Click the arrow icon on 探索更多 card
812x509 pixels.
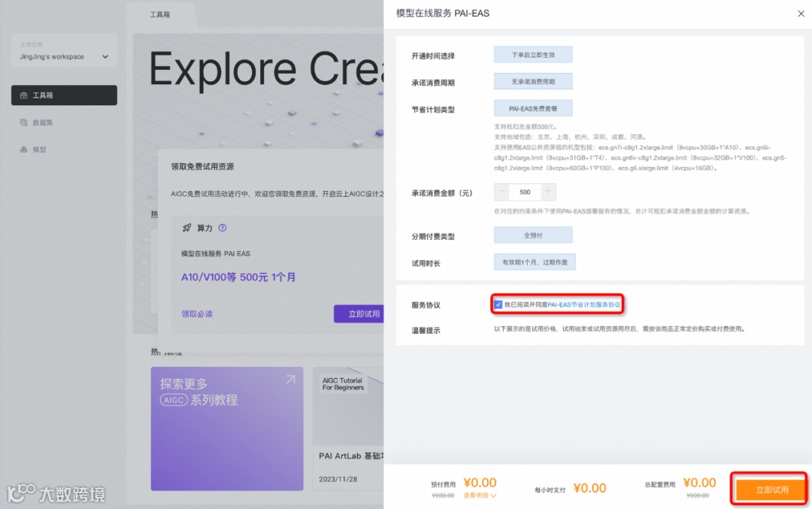pos(290,380)
